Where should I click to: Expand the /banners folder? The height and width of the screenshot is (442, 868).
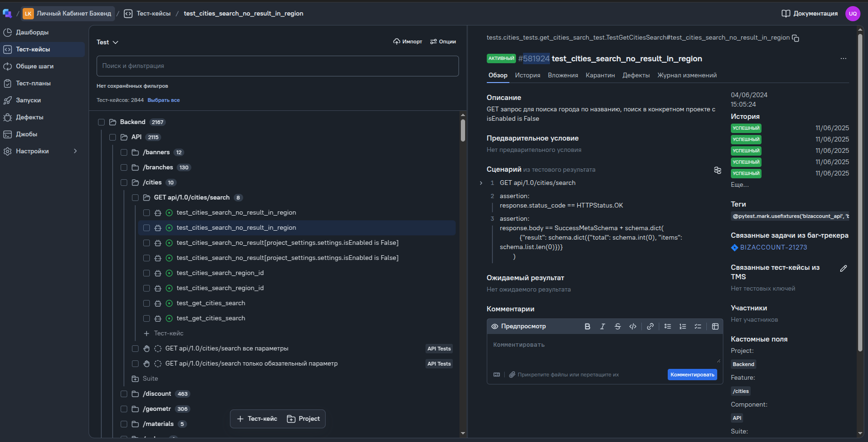pyautogui.click(x=135, y=152)
